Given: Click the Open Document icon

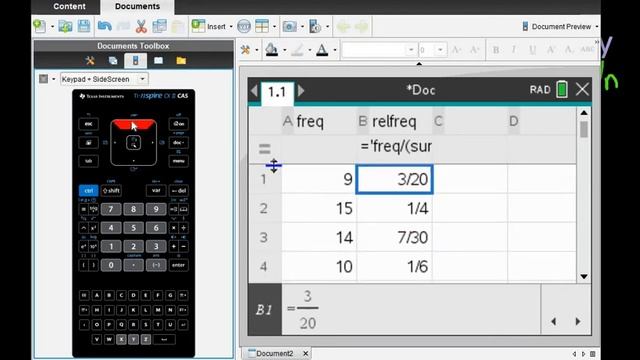Looking at the screenshot, I should [65, 27].
